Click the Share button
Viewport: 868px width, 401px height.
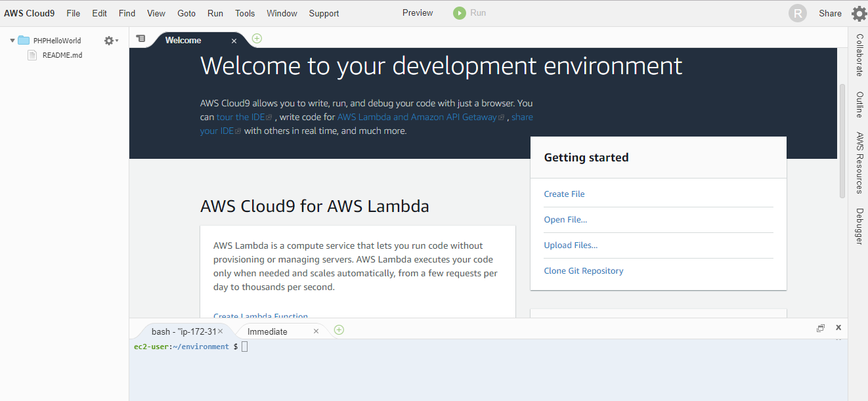pos(830,13)
